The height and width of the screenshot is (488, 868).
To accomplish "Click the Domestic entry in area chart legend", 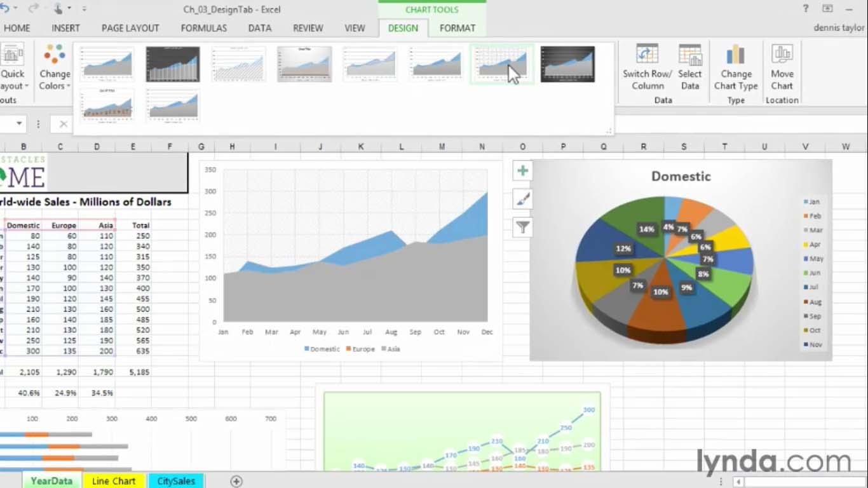I will pos(322,349).
